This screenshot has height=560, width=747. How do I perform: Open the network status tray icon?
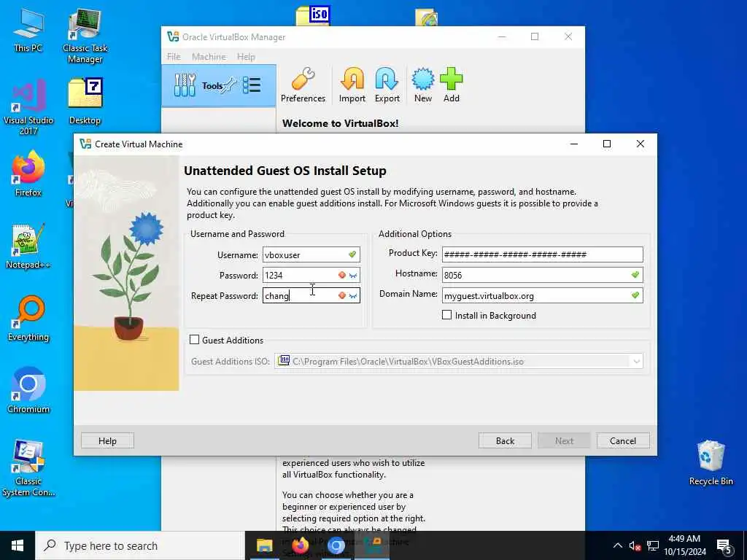point(653,545)
